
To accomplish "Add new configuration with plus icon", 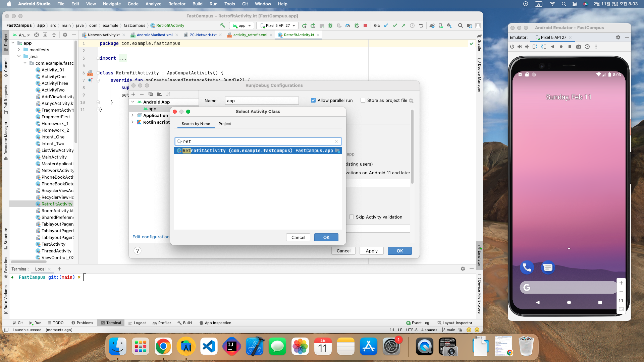I will click(133, 94).
